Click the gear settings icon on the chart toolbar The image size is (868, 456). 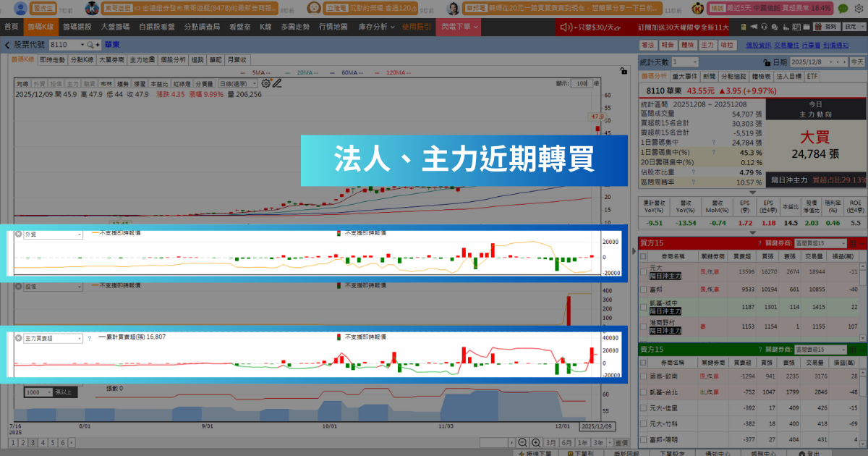pyautogui.click(x=265, y=84)
